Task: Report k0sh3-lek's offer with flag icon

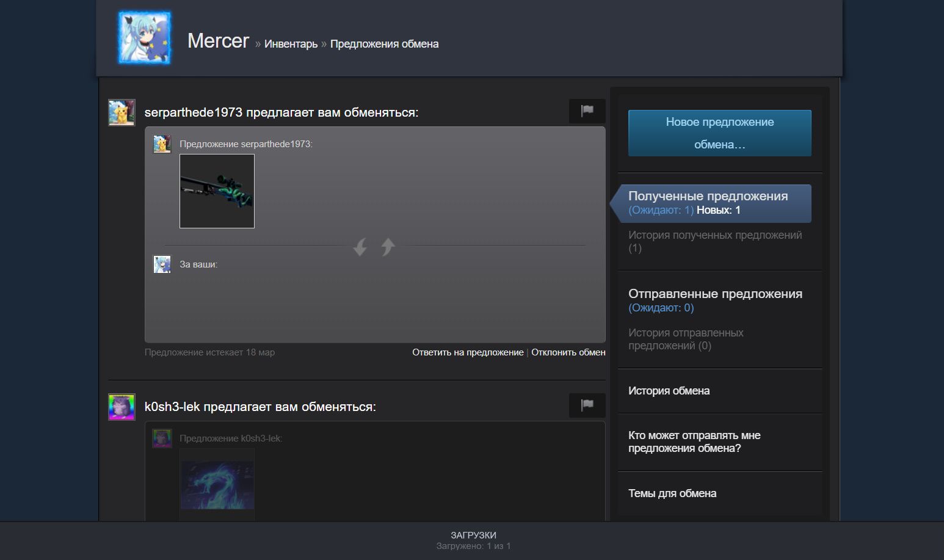Action: [x=587, y=405]
